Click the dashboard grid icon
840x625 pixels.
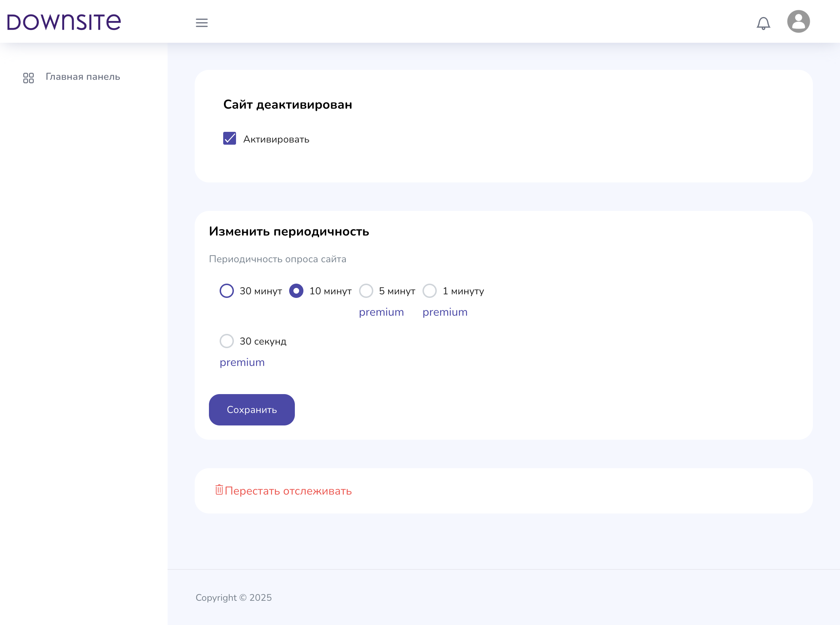pyautogui.click(x=29, y=78)
